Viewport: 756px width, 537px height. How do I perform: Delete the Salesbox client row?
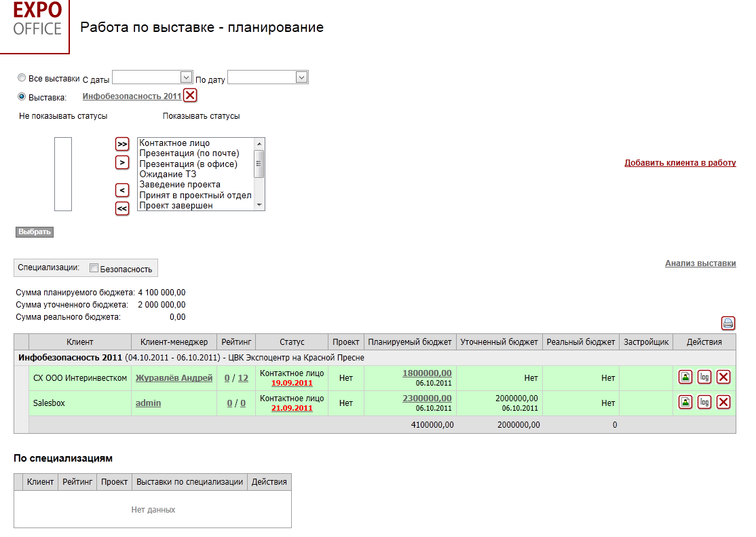point(723,403)
